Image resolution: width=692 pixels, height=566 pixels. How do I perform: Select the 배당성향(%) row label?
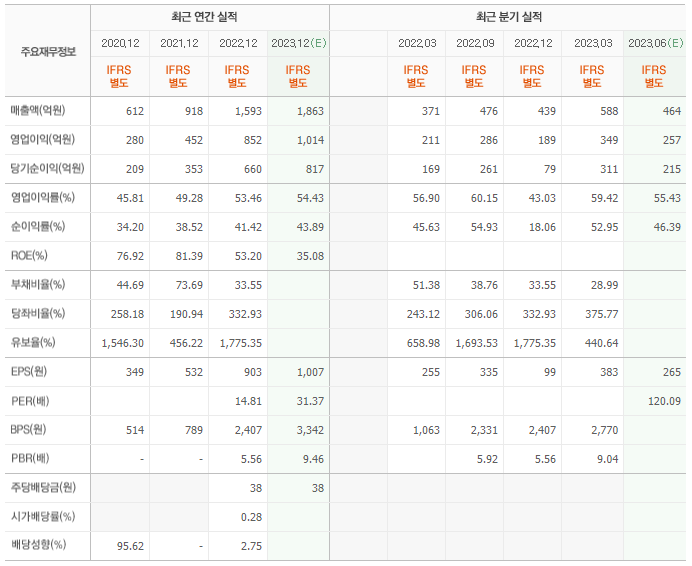point(38,545)
